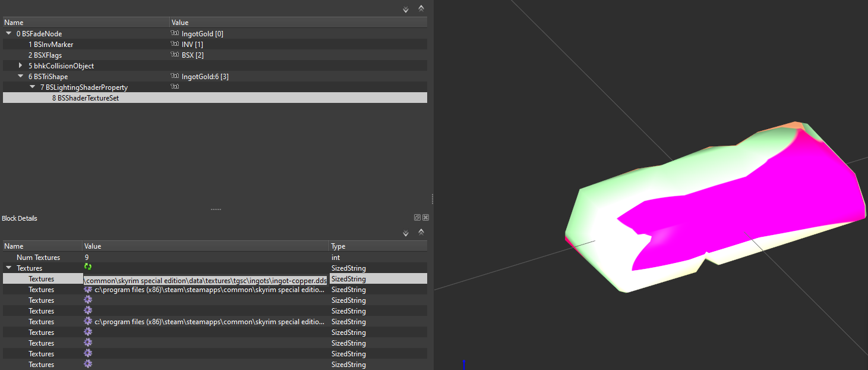Select the 0 BSFadeNode block
The image size is (868, 370).
click(39, 34)
